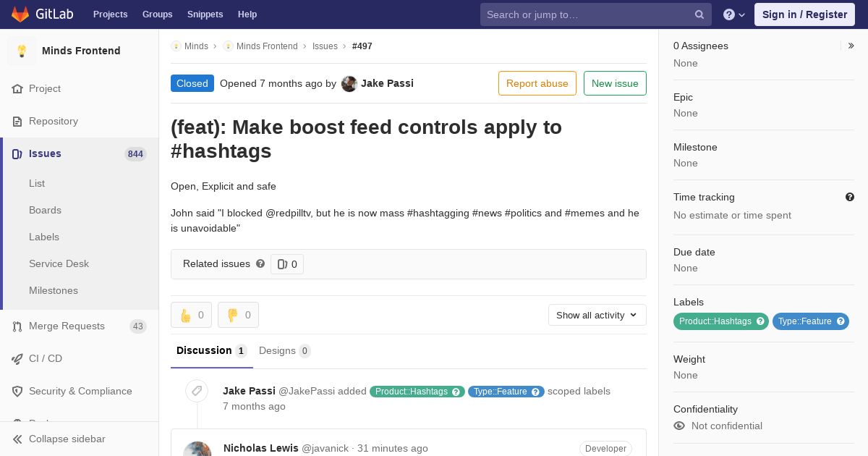The width and height of the screenshot is (868, 456).
Task: Open Jake Passi's avatar next to Opened
Action: tap(349, 83)
